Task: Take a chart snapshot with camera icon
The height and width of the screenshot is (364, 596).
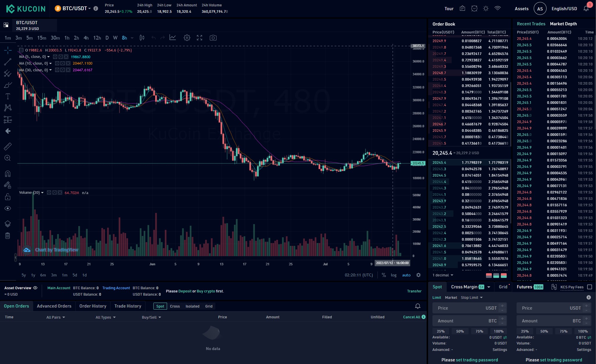Action: click(x=213, y=38)
